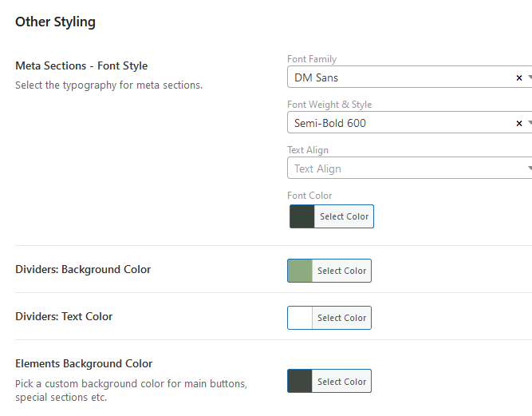
Task: Expand the Font Family dropdown arrow
Action: [x=529, y=77]
